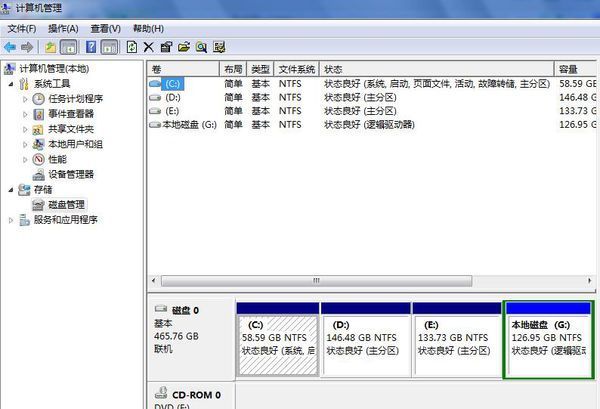Click the scrollbar left arrow
This screenshot has height=409, width=600.
point(153,281)
